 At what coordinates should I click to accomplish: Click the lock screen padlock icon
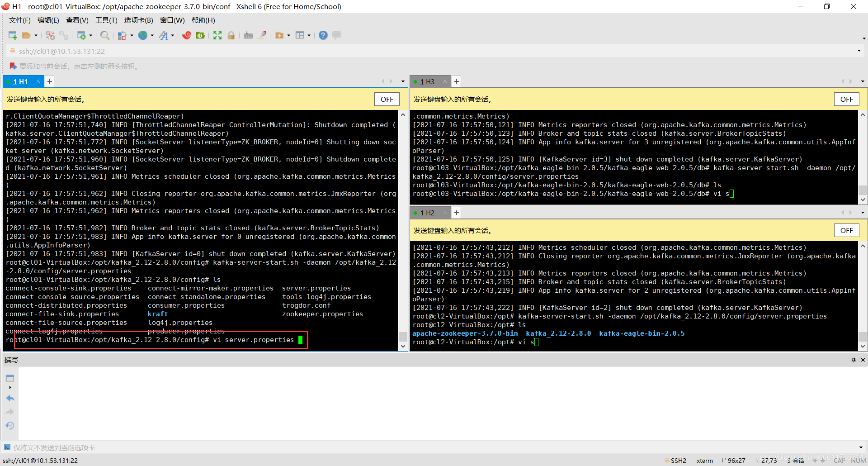[x=231, y=35]
